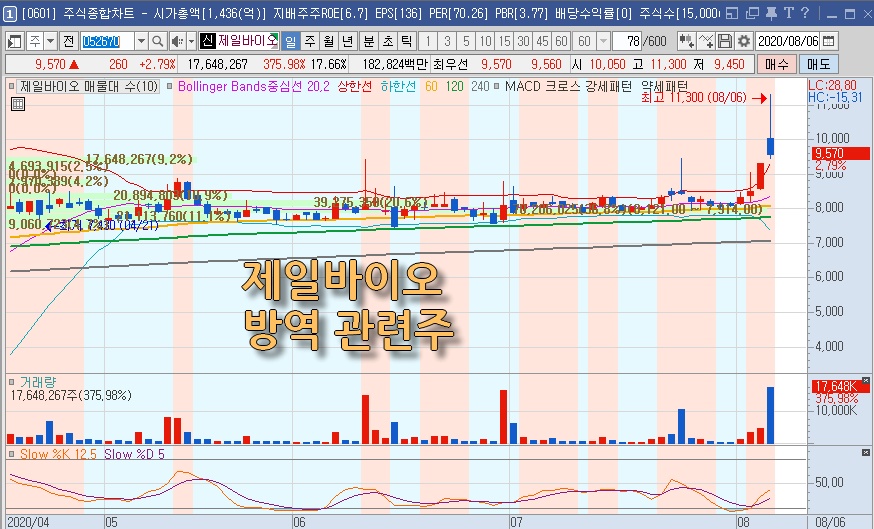Toggle the 거래량 volume pane marker box
Viewport: 874px width, 529px height.
pyautogui.click(x=12, y=382)
